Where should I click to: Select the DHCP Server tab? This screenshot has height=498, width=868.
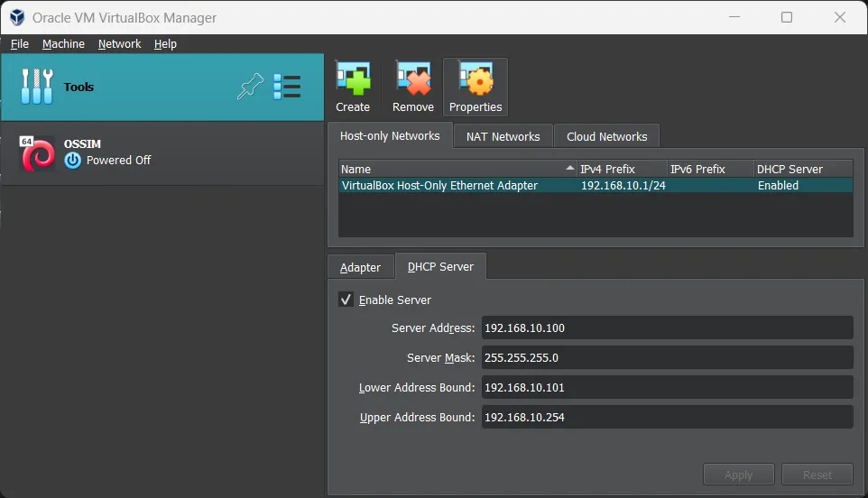(x=440, y=267)
